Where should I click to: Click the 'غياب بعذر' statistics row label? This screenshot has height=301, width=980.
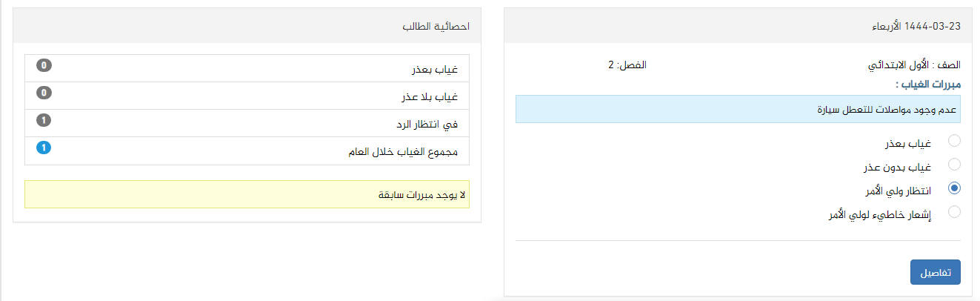tap(435, 70)
